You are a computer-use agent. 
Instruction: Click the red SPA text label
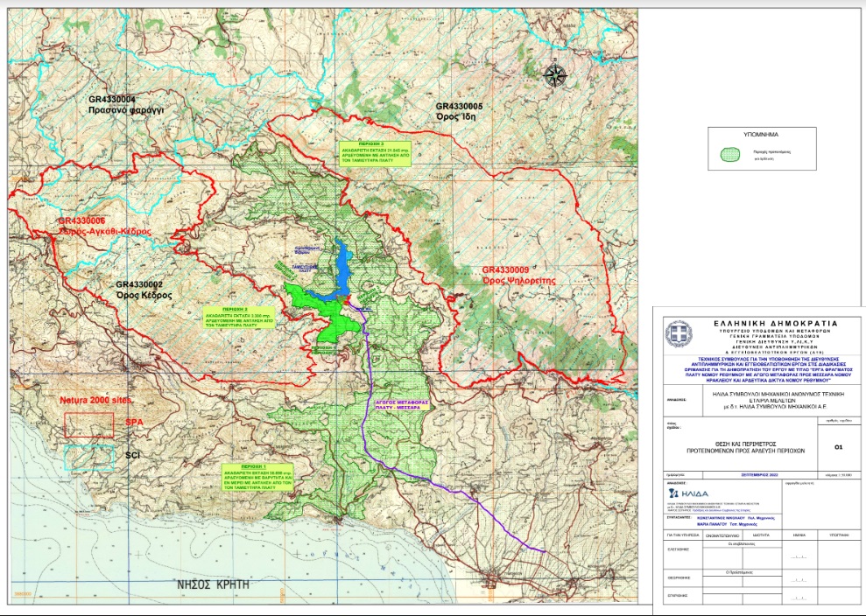[x=134, y=422]
